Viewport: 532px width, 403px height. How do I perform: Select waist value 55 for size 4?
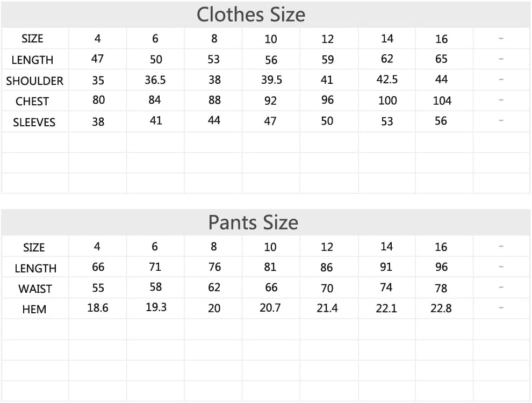[98, 288]
